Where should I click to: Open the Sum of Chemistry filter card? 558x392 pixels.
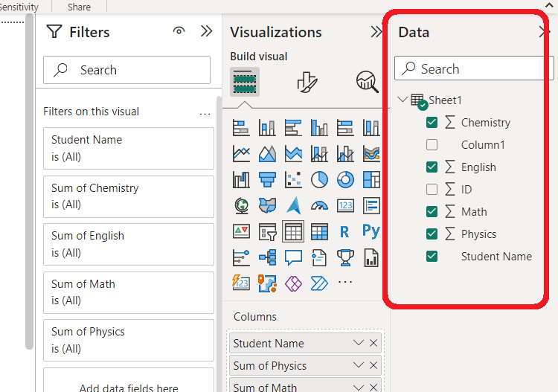[128, 196]
